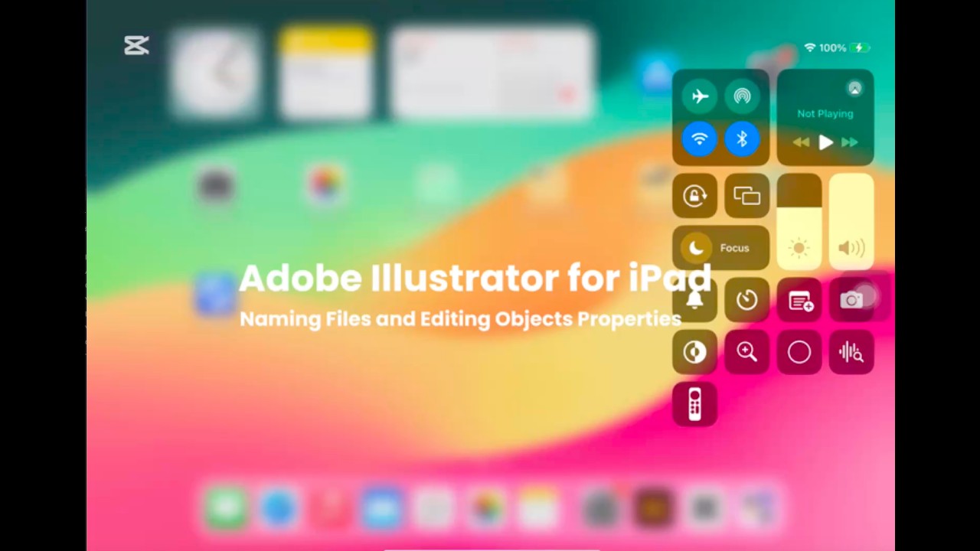The width and height of the screenshot is (980, 551).
Task: Open Screen Mirroring control
Action: pyautogui.click(x=746, y=196)
